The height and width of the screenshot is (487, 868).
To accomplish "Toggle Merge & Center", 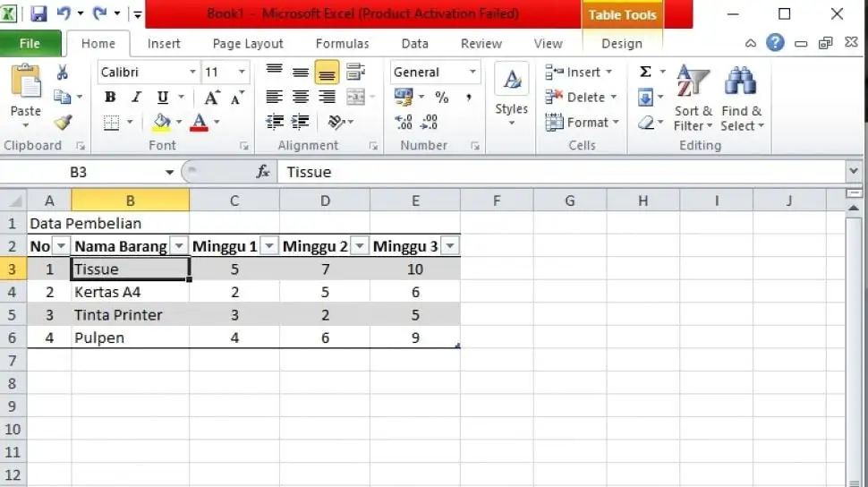I will 355,97.
